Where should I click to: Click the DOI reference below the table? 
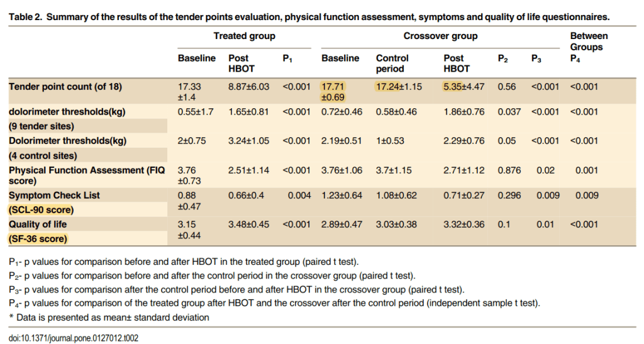point(74,338)
